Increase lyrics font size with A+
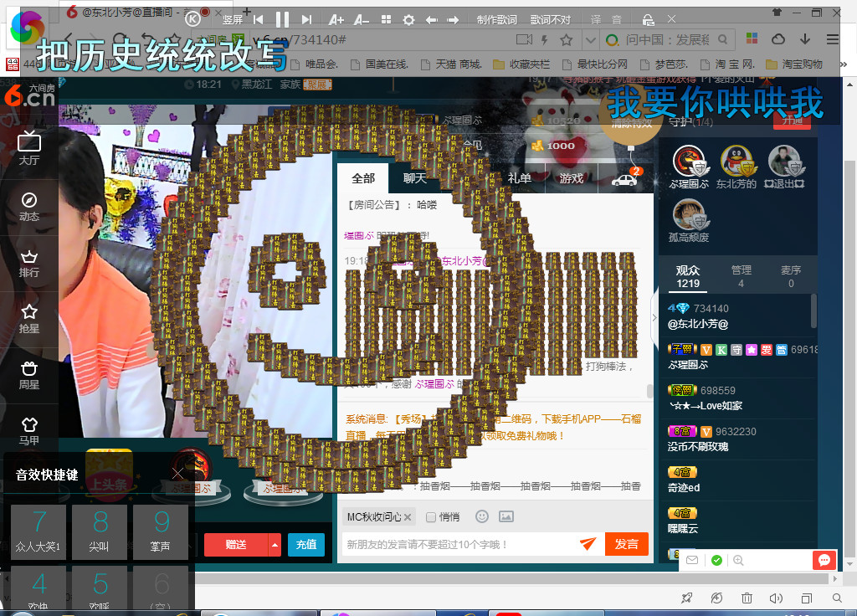 point(336,20)
